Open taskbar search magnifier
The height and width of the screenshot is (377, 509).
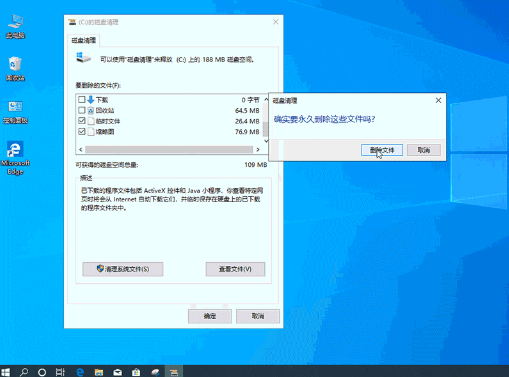[x=24, y=372]
